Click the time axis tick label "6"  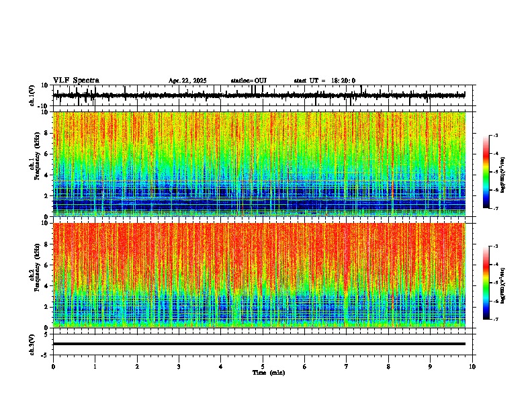305,367
